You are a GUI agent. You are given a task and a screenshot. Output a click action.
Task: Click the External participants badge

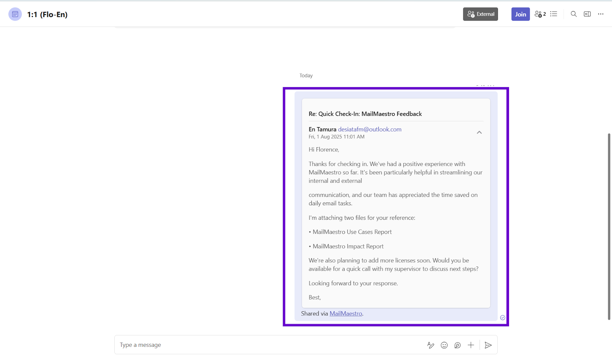(480, 14)
